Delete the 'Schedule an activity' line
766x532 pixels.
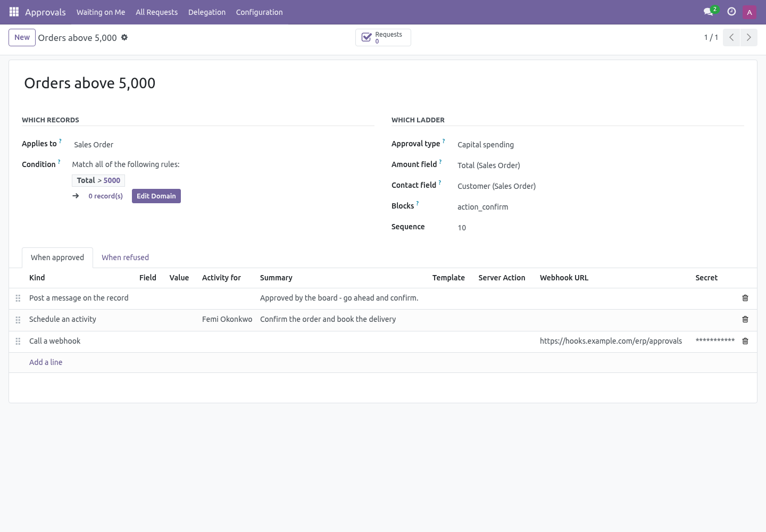tap(745, 319)
